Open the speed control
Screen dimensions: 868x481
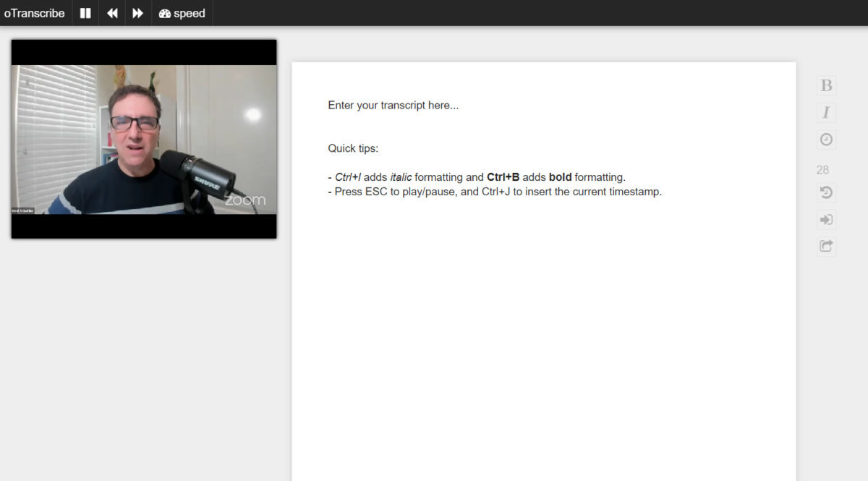pyautogui.click(x=182, y=13)
